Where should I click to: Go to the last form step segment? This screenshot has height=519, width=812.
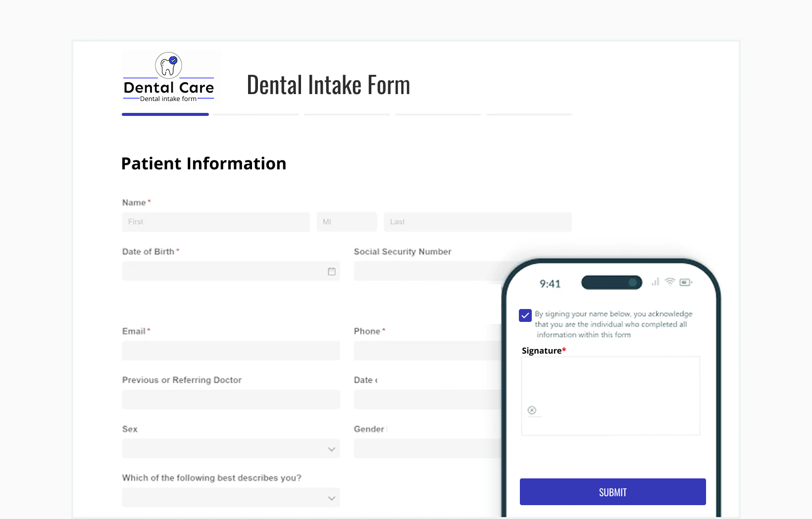point(529,114)
